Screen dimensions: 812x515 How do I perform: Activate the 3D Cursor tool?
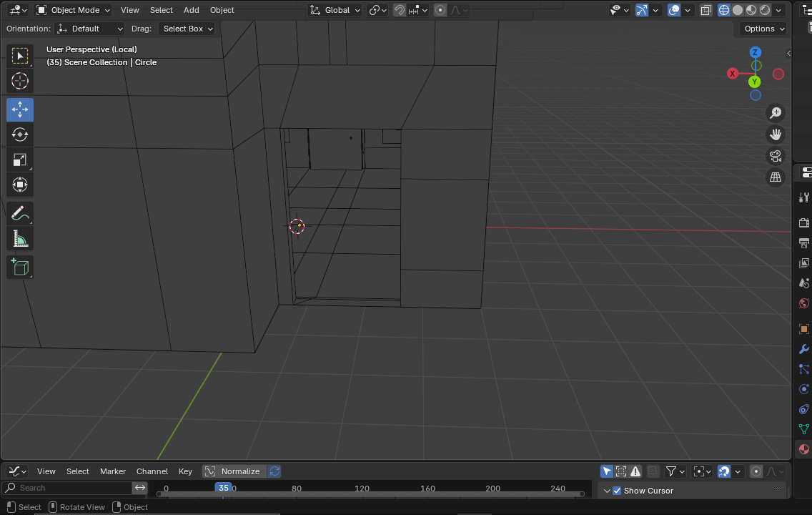(20, 81)
